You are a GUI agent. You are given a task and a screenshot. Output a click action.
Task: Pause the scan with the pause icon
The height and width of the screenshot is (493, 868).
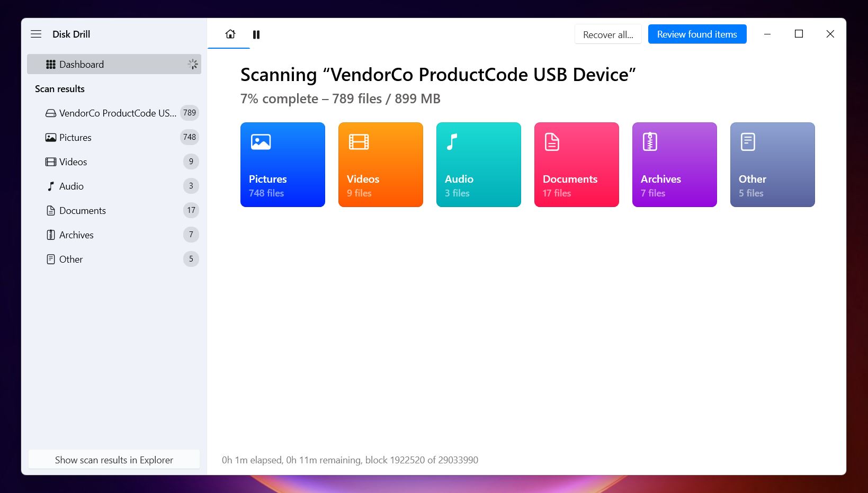[256, 34]
